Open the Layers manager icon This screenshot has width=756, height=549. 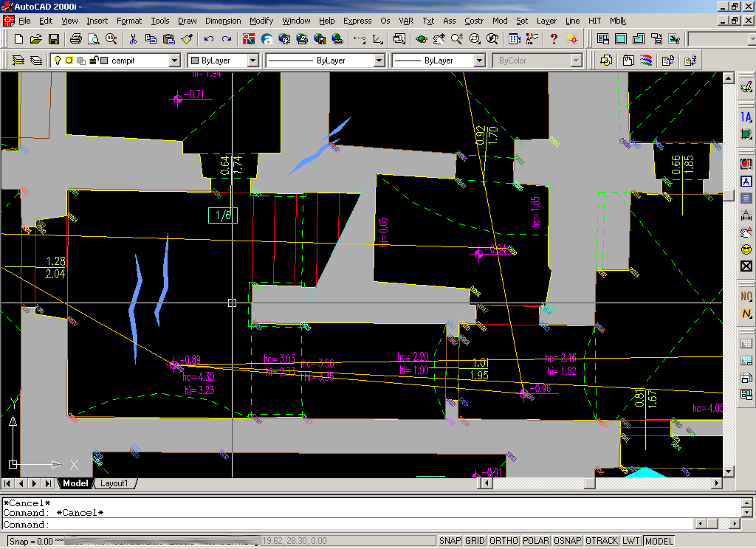point(36,61)
